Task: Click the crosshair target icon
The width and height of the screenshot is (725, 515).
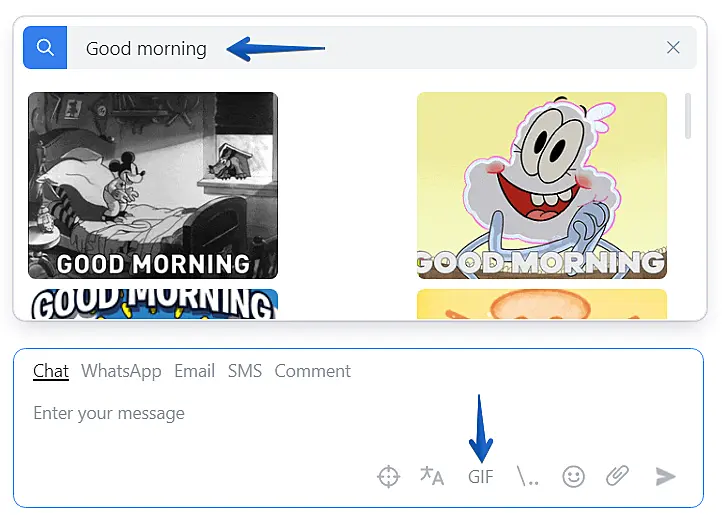Action: click(x=388, y=477)
